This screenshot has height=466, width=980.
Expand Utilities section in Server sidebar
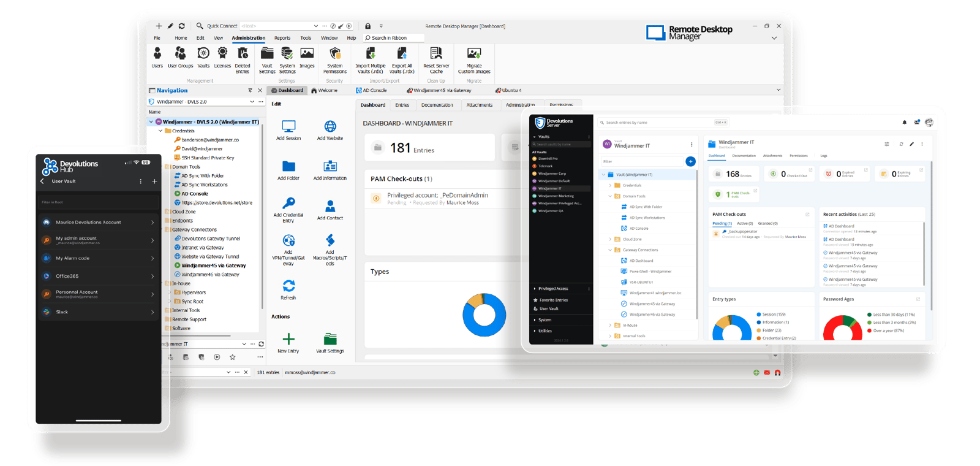[x=535, y=331]
